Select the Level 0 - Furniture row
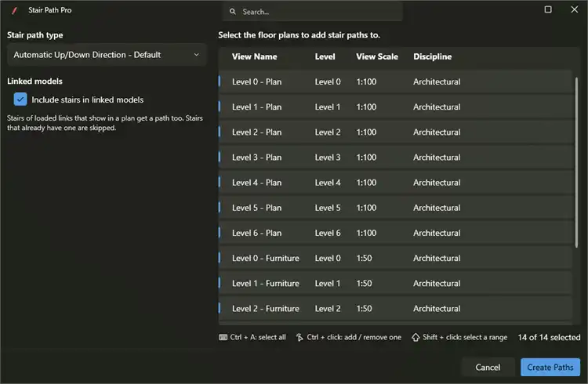 pyautogui.click(x=395, y=258)
